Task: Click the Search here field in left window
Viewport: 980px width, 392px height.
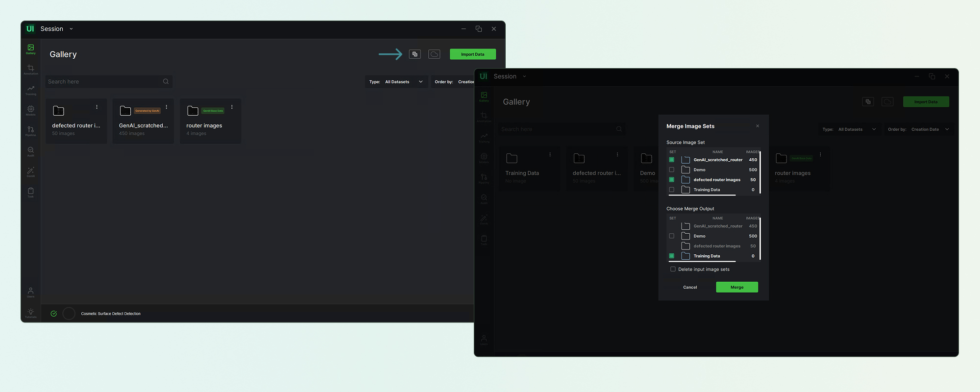Action: (109, 81)
